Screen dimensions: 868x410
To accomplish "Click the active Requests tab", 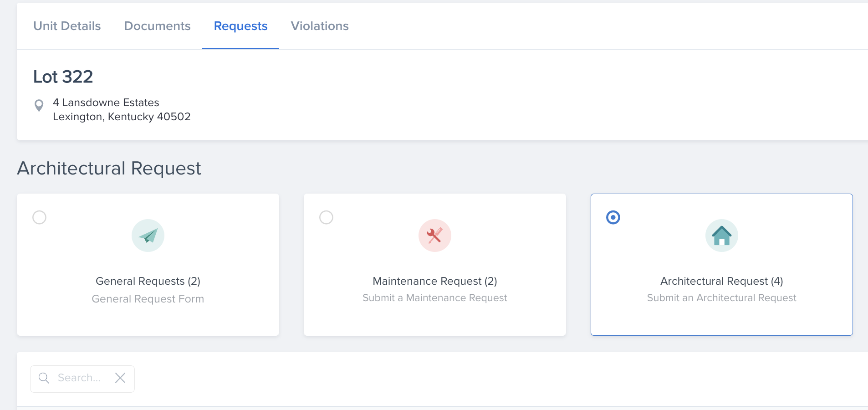I will tap(240, 26).
